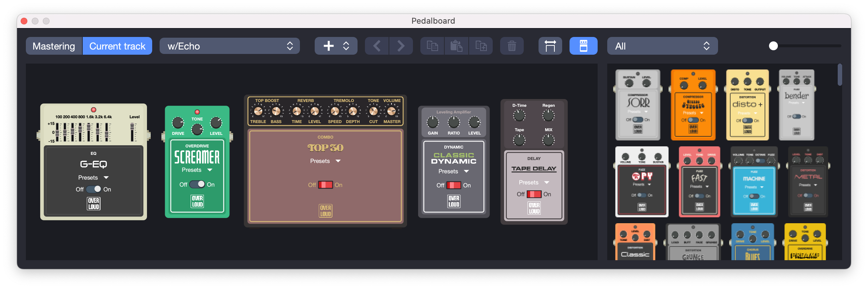Image resolution: width=868 pixels, height=289 pixels.
Task: Select the yellow Preamp overdrive thumbnail
Action: pyautogui.click(x=805, y=242)
